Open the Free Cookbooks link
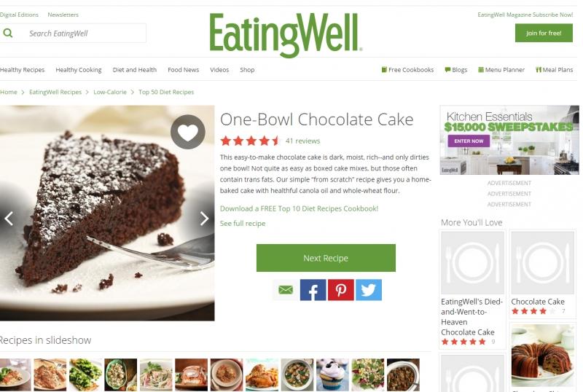The image size is (583, 392). [407, 69]
